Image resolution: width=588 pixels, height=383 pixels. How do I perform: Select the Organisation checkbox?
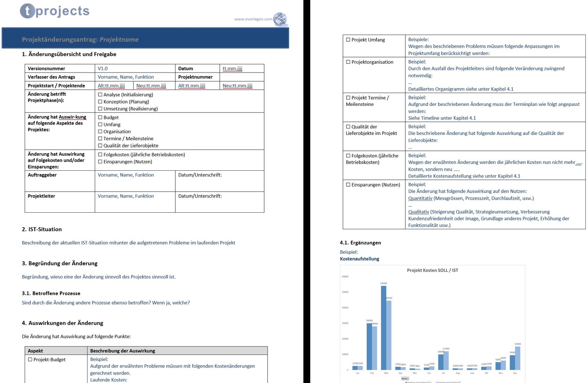point(100,131)
